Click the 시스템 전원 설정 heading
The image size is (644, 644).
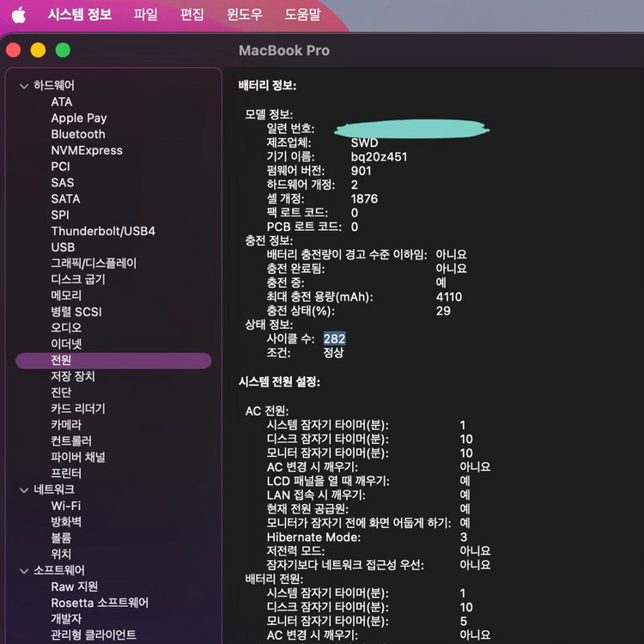(279, 381)
